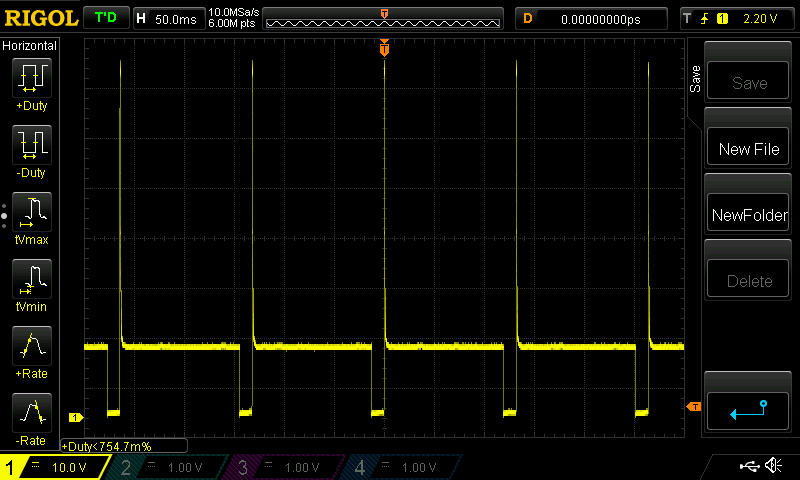
Task: Enable channel 3 display
Action: coord(284,467)
